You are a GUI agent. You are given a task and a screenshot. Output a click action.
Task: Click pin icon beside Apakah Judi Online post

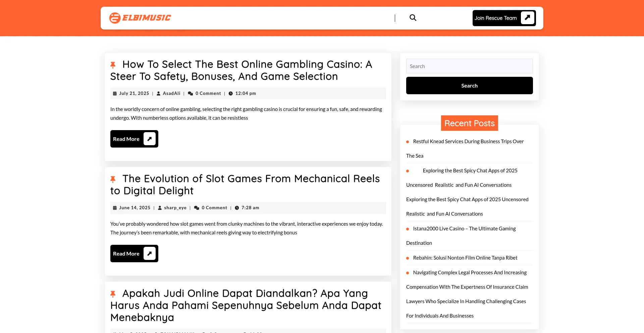pos(113,294)
